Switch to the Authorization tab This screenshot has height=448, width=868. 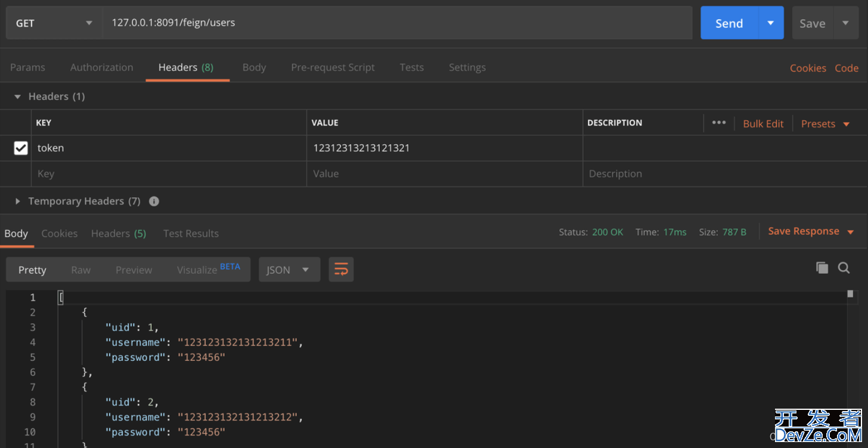(102, 67)
